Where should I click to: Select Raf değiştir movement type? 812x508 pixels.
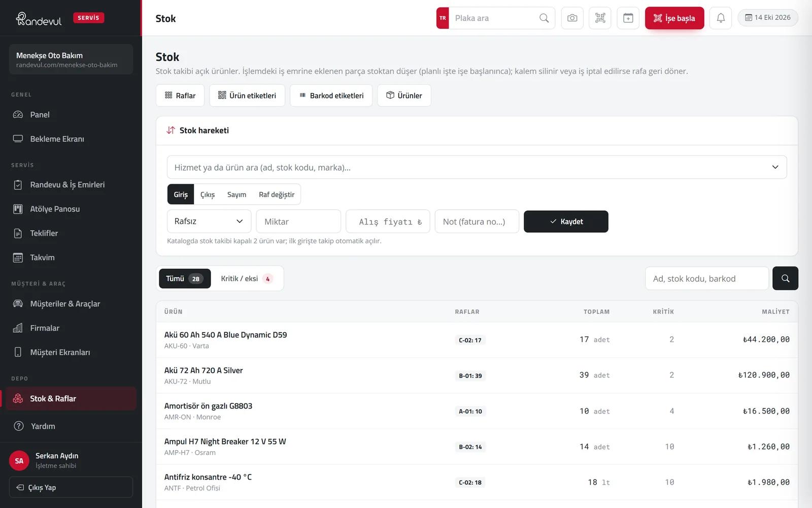[277, 195]
